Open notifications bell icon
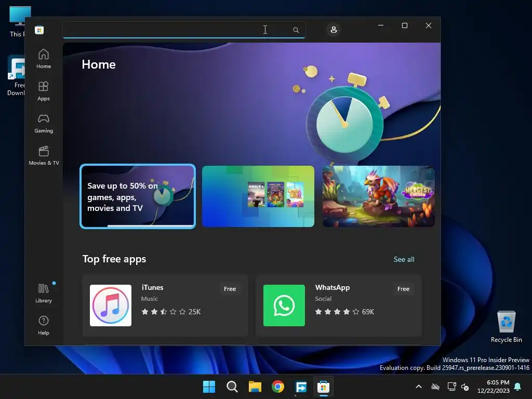532x399 pixels. click(518, 387)
